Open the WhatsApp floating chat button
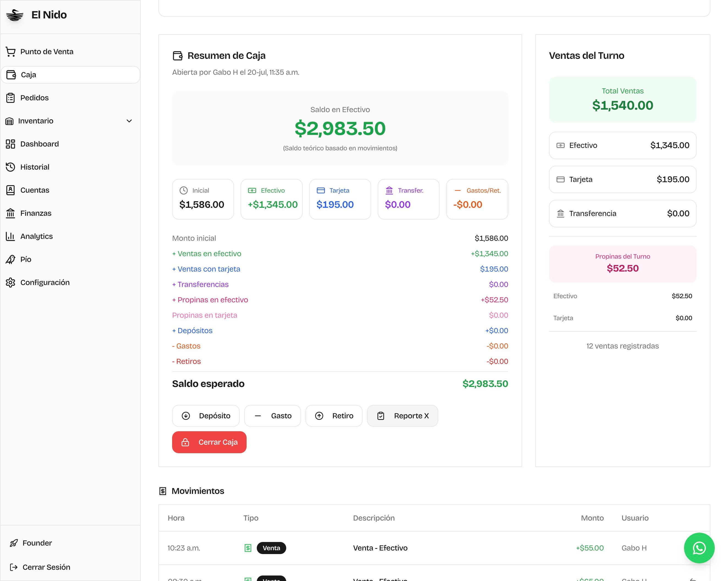This screenshot has width=728, height=581. 699,548
